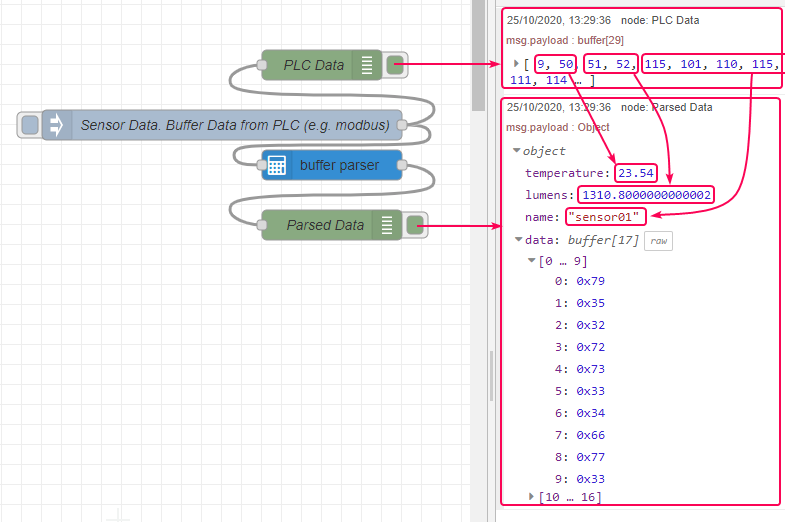Click the calculator icon on buffer parser node
The image size is (785, 522).
pyautogui.click(x=277, y=165)
